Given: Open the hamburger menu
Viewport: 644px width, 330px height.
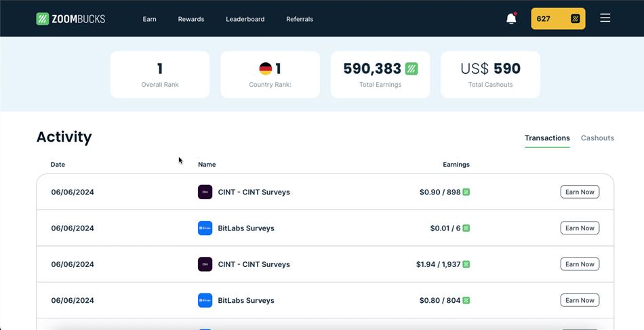Looking at the screenshot, I should (605, 18).
